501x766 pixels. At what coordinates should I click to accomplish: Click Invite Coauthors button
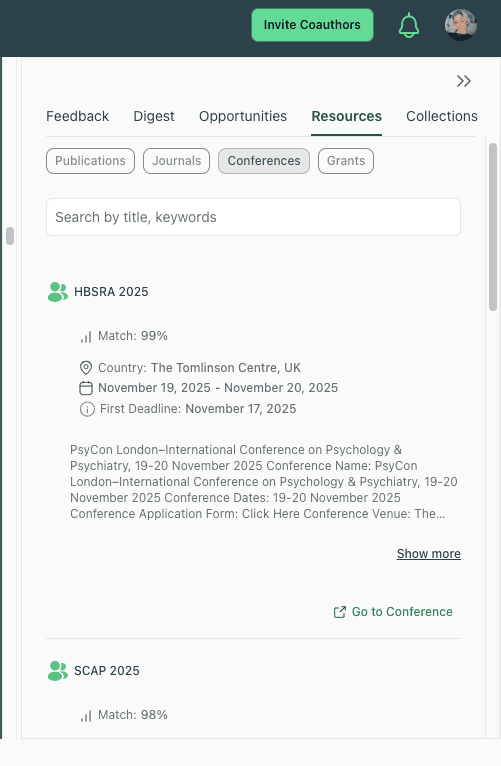pos(312,25)
